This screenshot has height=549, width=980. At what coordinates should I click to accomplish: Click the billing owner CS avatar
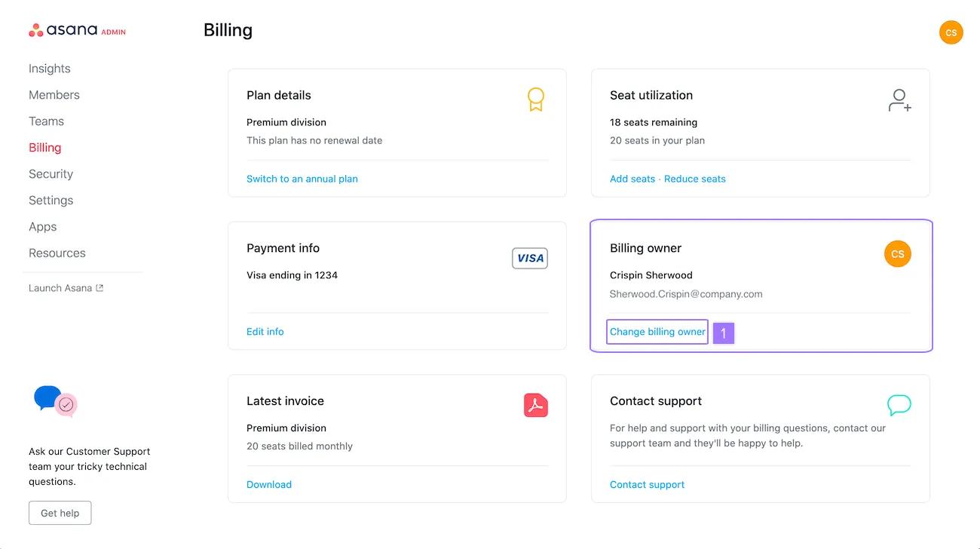click(x=897, y=254)
